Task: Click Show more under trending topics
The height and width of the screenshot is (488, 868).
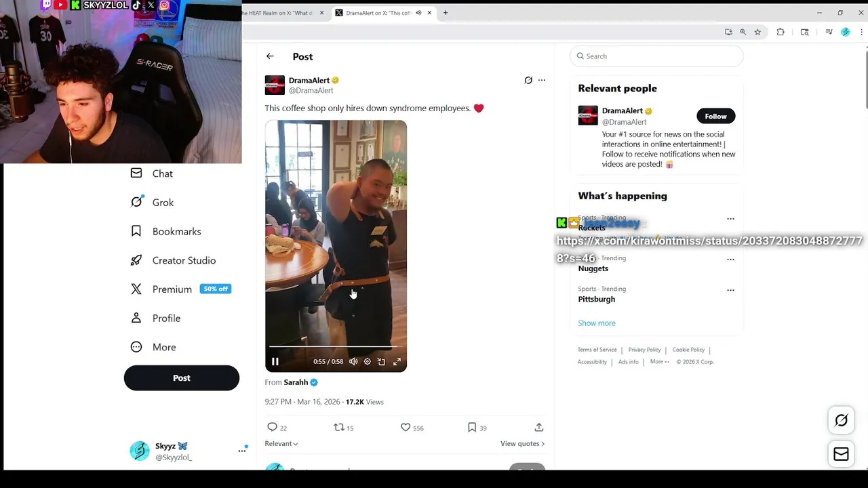Action: 597,323
